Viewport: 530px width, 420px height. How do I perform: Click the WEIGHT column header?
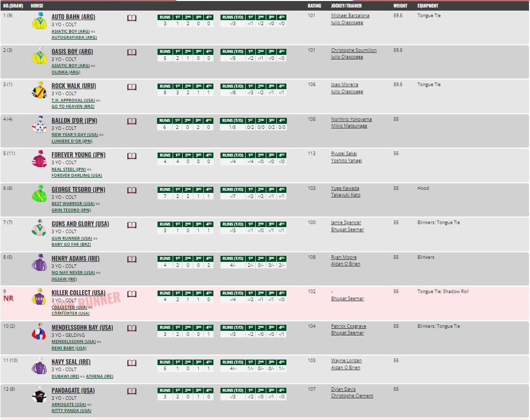pyautogui.click(x=401, y=6)
